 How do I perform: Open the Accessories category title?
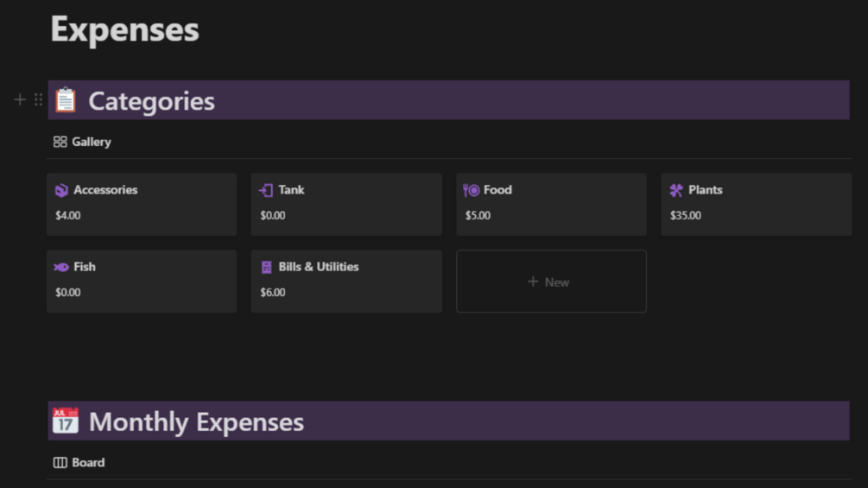[x=105, y=190]
